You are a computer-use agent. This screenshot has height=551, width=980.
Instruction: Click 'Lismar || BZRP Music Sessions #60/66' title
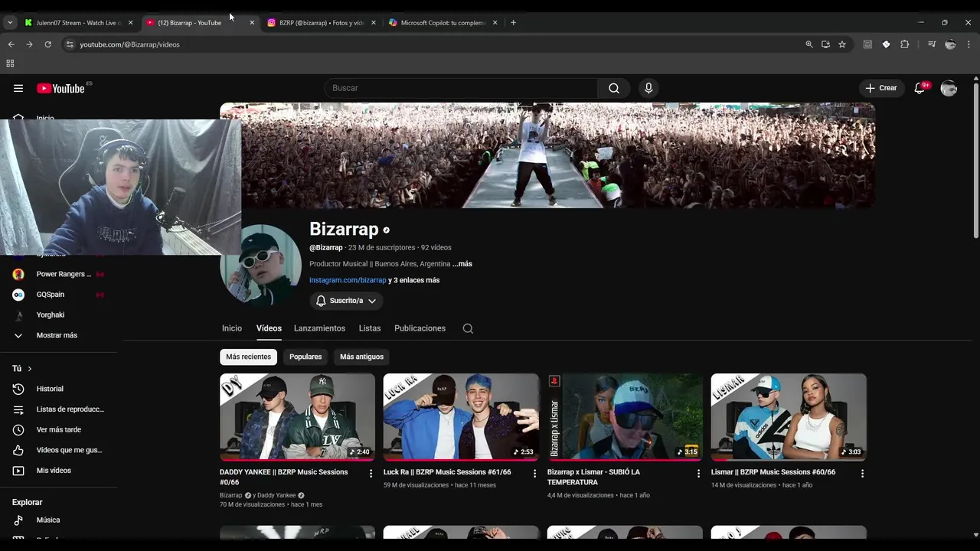coord(773,472)
